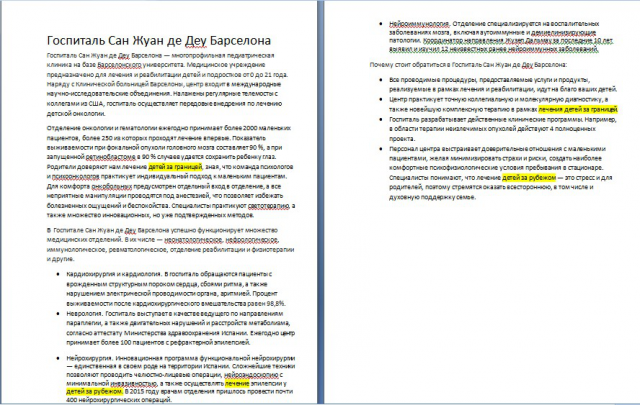Click highlighted "детей за рубежом" on second page

tap(529, 178)
